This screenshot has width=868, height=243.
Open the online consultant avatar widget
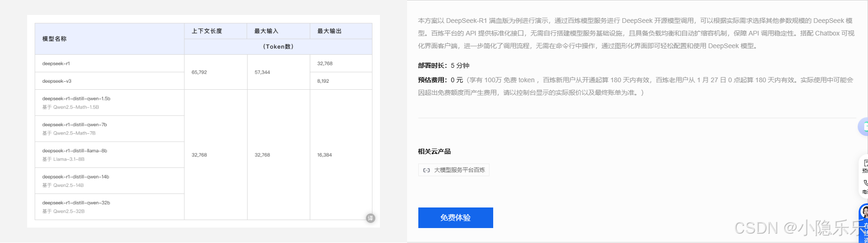point(864,212)
